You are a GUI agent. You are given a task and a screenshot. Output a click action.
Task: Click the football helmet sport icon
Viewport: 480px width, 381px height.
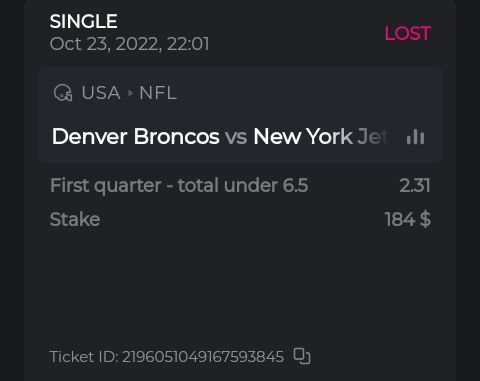tap(63, 93)
